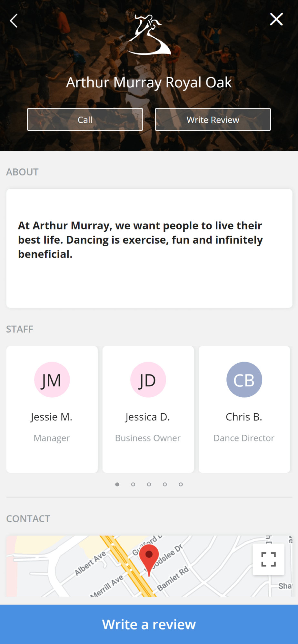Screen dimensions: 298x644
Task: Select the JD avatar circle
Action: coord(148,380)
